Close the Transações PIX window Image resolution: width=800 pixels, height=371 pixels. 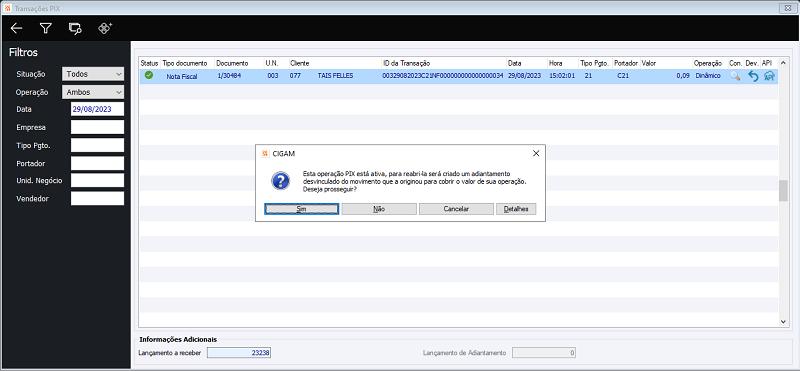pyautogui.click(x=789, y=8)
